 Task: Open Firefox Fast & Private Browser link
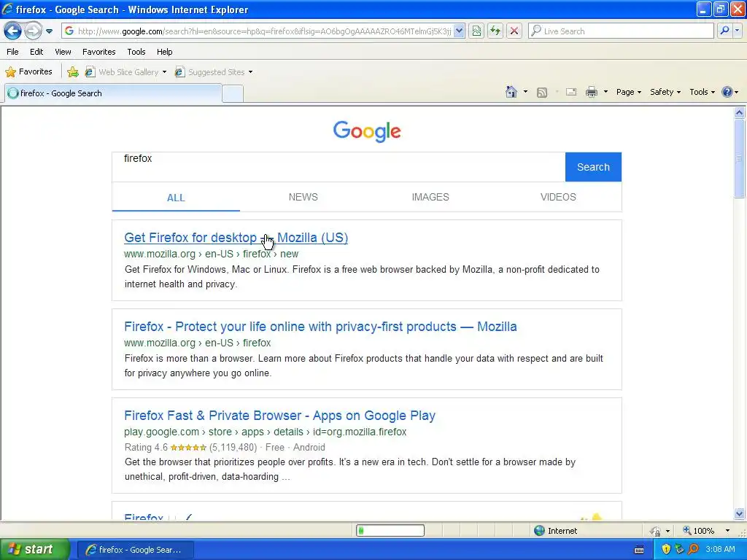279,416
